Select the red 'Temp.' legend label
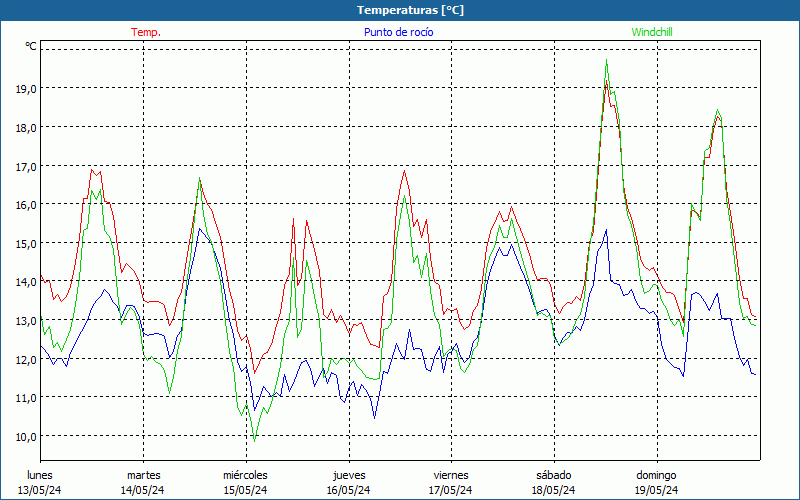The image size is (800, 500). pyautogui.click(x=146, y=32)
